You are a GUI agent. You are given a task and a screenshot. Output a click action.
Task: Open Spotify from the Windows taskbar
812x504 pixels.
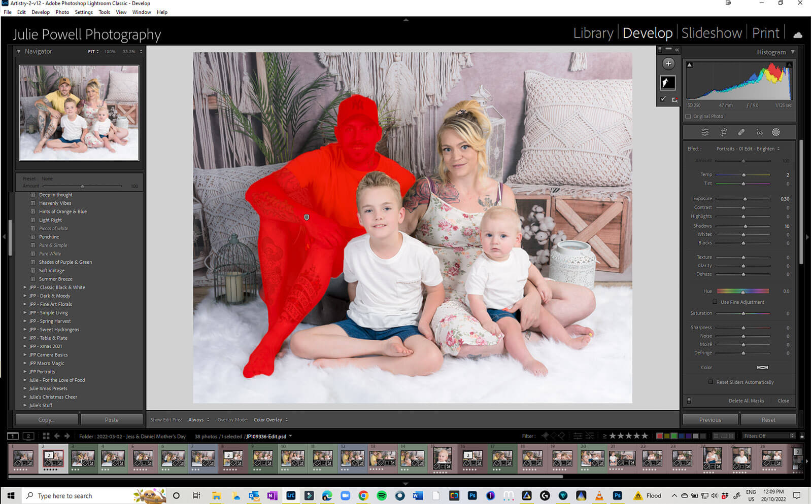coord(382,495)
